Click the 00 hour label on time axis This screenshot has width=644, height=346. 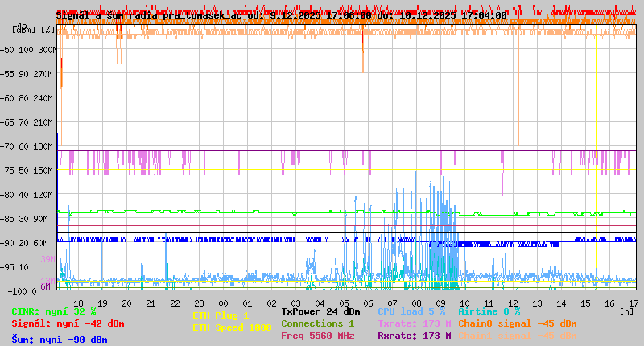pos(223,303)
